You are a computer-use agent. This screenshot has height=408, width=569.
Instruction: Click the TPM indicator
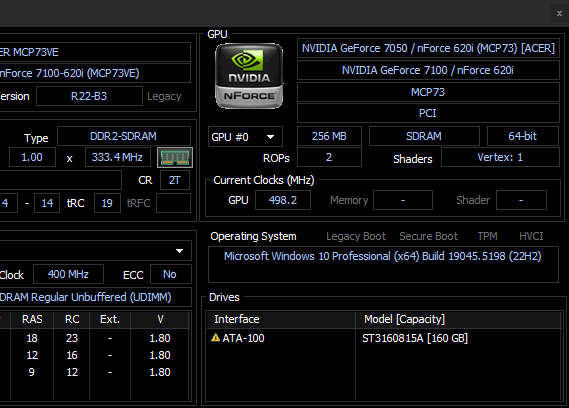click(487, 236)
